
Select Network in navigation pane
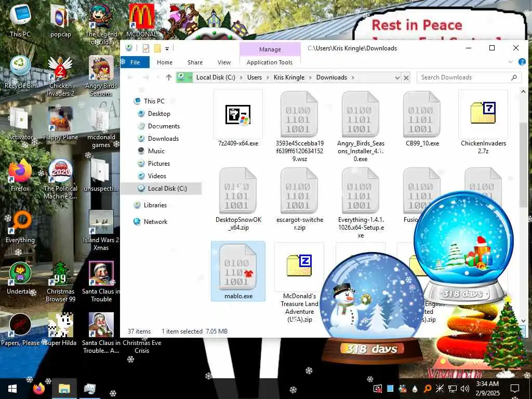coord(155,221)
